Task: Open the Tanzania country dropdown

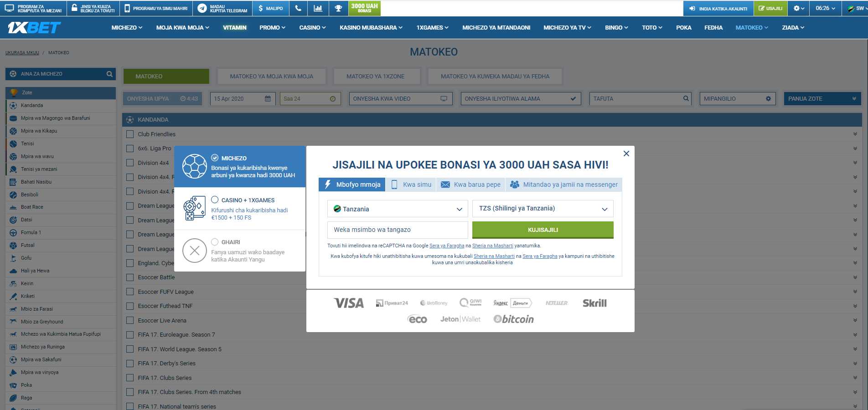Action: click(398, 209)
